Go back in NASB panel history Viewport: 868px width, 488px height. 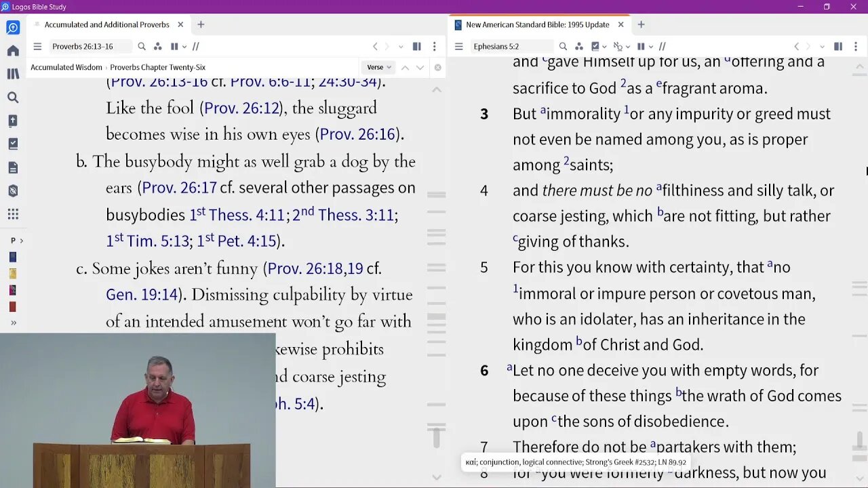tap(796, 47)
